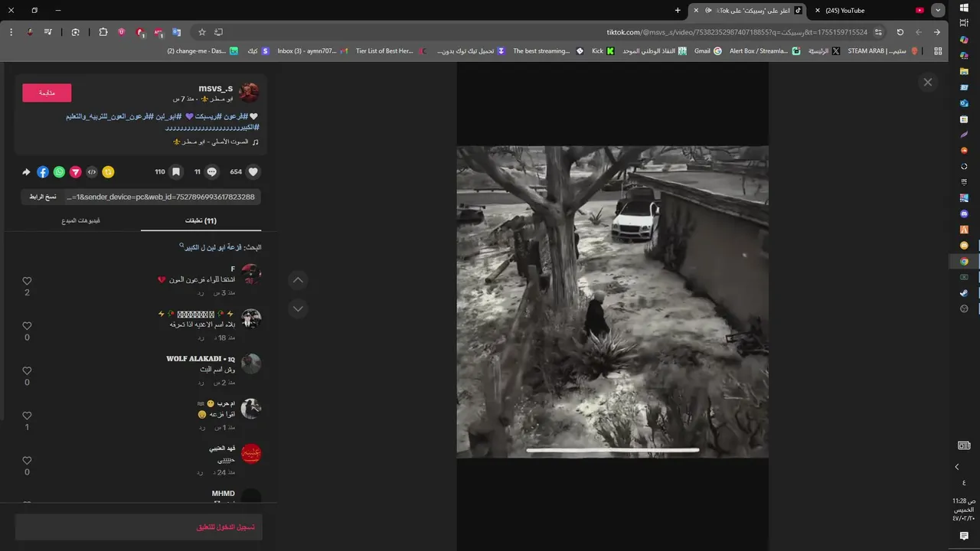Share the video to Facebook
Screen dimensions: 980x551
click(43, 172)
